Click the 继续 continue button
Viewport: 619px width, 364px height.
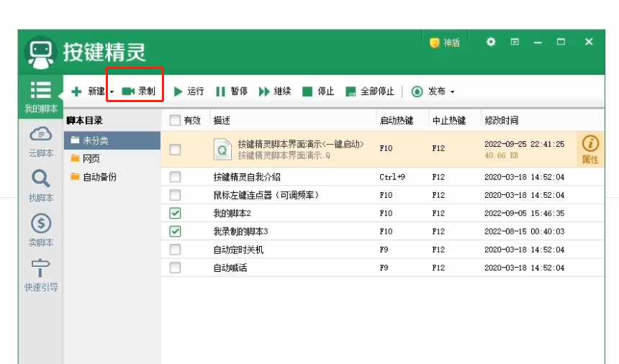coord(275,91)
